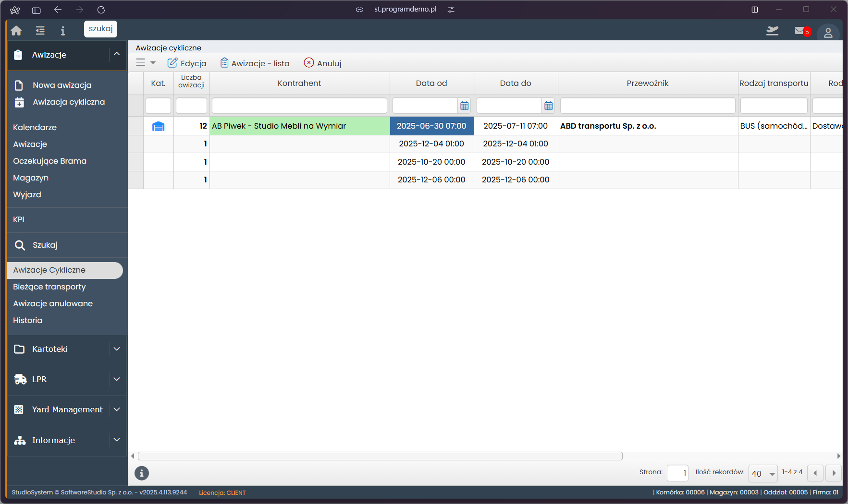
Task: Click the Edycja toolbar button
Action: (187, 63)
